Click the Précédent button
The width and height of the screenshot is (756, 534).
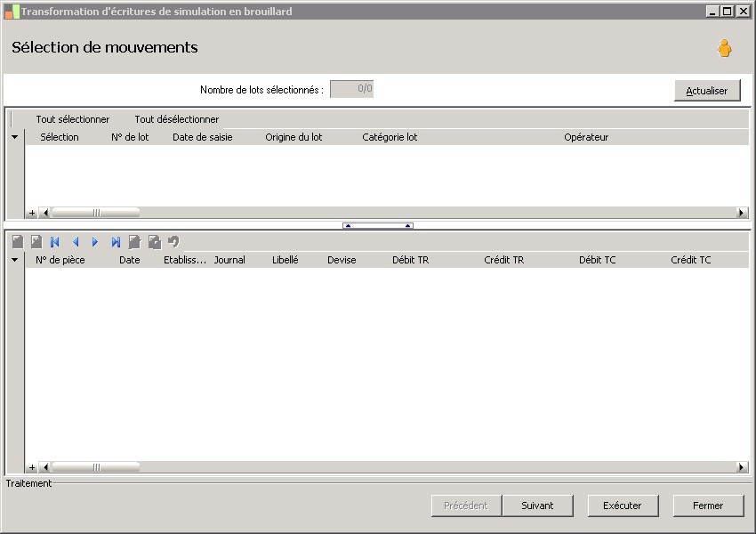point(466,506)
